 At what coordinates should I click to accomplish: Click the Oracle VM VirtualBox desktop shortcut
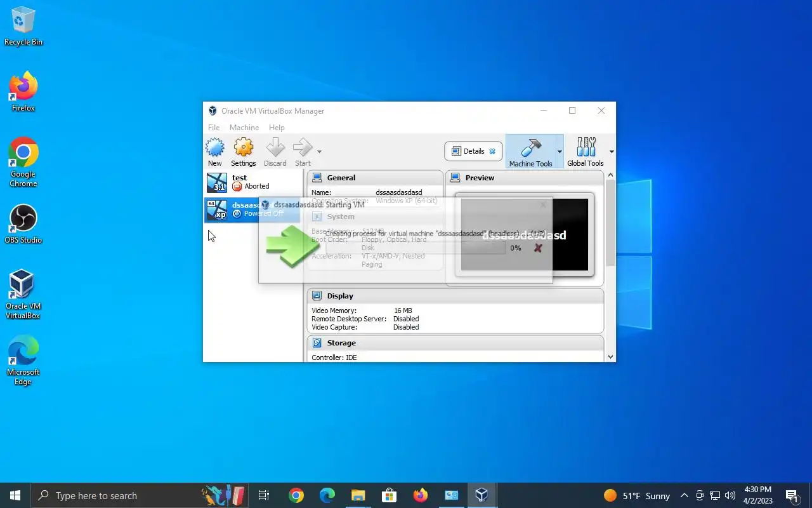(23, 295)
